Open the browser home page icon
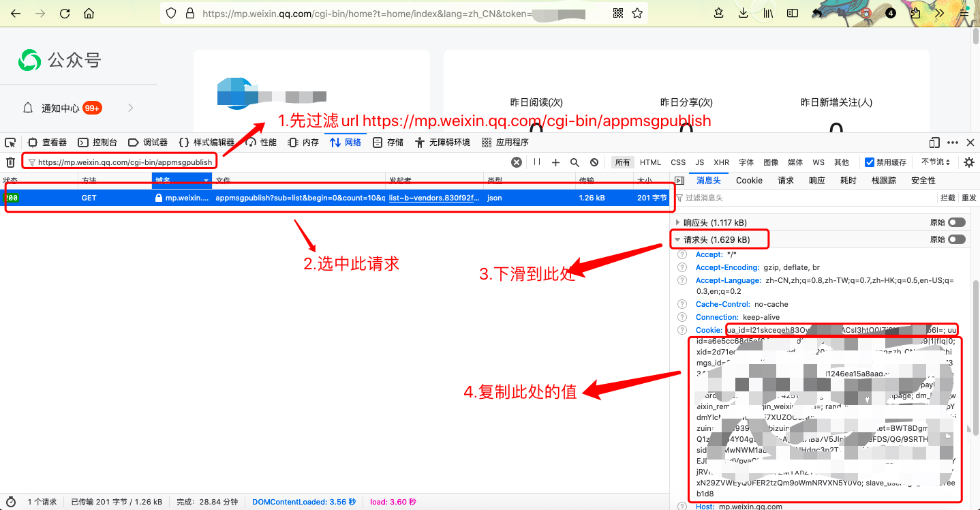980x510 pixels. (89, 13)
